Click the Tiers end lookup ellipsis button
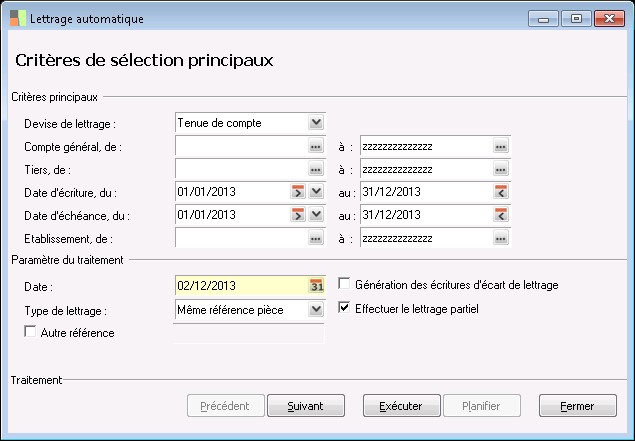The width and height of the screenshot is (635, 441). point(501,169)
